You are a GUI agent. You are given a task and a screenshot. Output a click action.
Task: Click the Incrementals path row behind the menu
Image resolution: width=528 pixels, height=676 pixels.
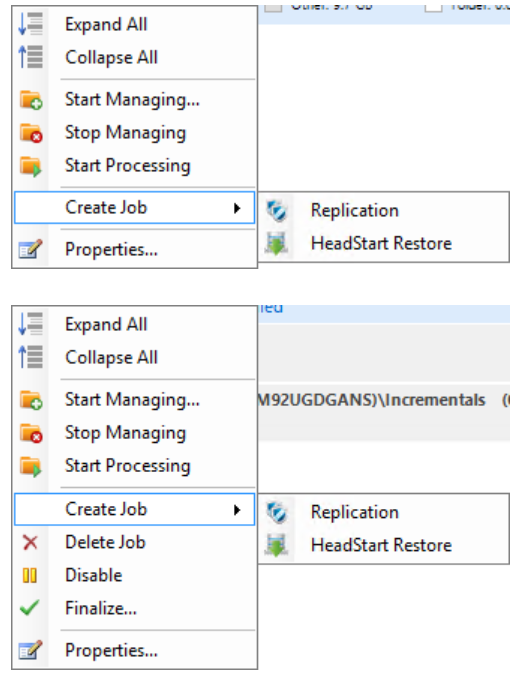tap(384, 400)
